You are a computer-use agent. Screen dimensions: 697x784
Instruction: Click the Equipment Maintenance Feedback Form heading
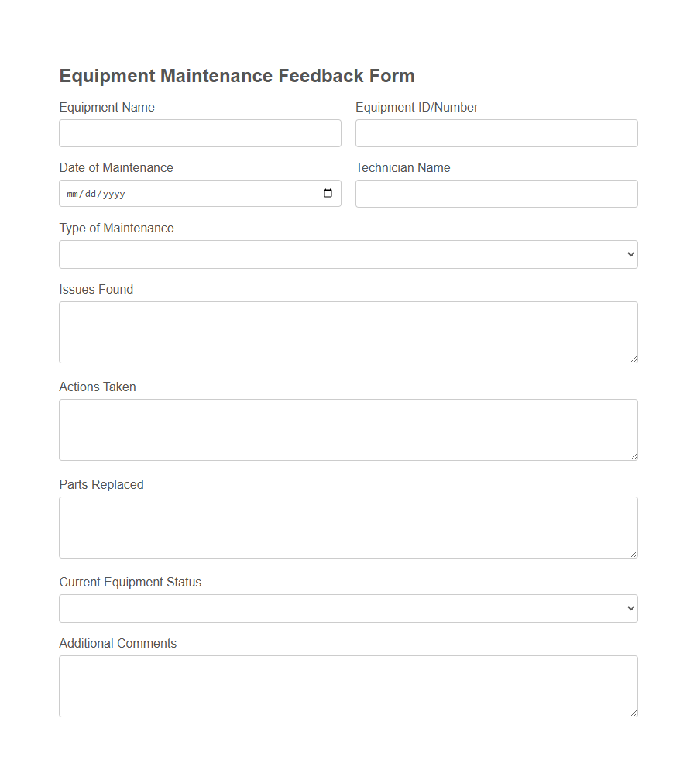pos(237,75)
